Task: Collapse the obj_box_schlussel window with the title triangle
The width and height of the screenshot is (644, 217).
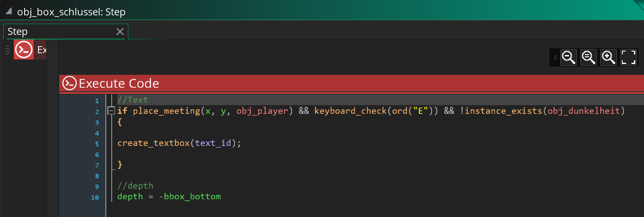Action: tap(8, 12)
